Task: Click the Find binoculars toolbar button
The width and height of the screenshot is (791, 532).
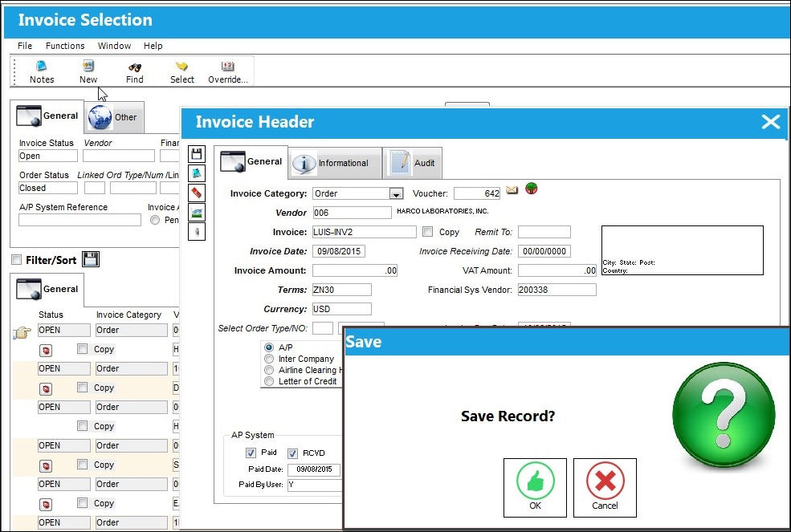Action: click(135, 72)
